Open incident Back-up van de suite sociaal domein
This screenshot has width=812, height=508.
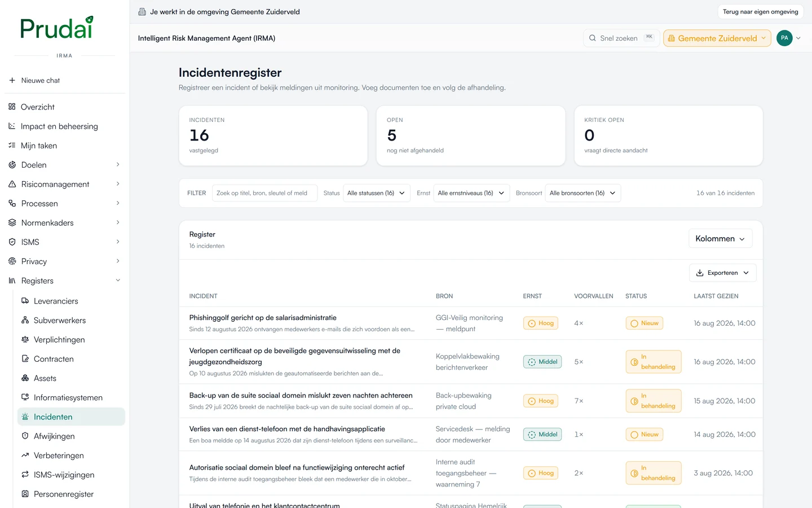coord(301,396)
